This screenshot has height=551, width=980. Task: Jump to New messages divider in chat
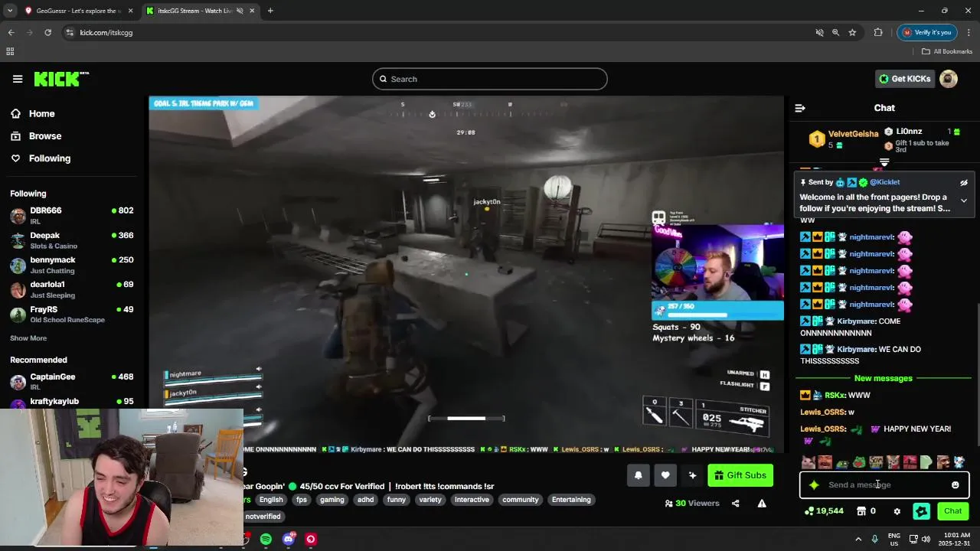884,379
